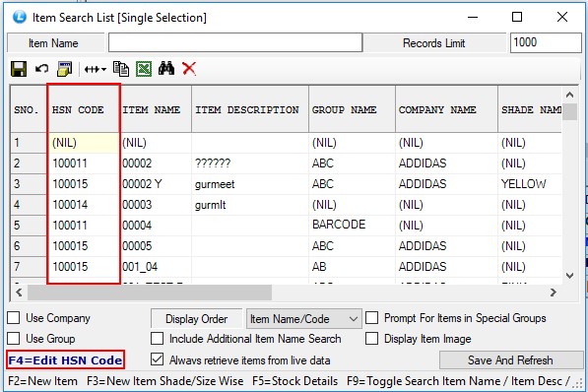
Task: Click the green floppy disk save icon
Action: [19, 69]
